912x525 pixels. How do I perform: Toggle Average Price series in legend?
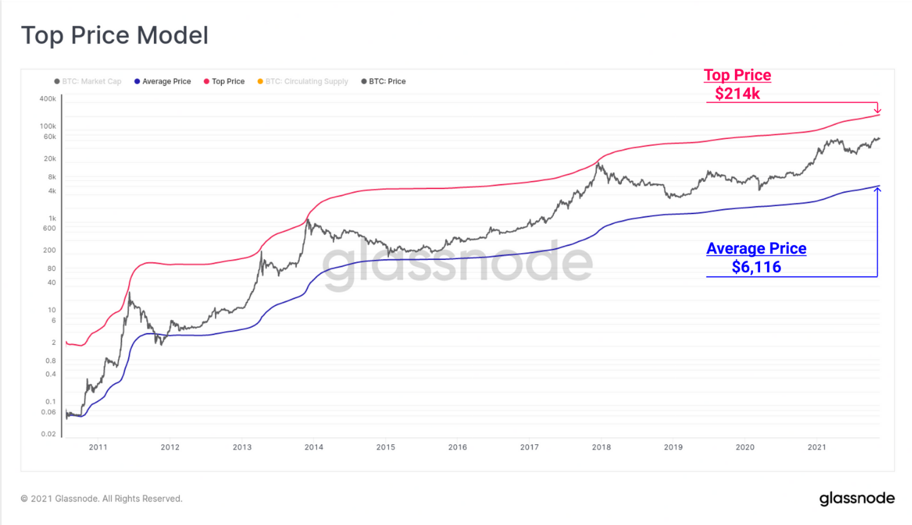click(x=162, y=81)
